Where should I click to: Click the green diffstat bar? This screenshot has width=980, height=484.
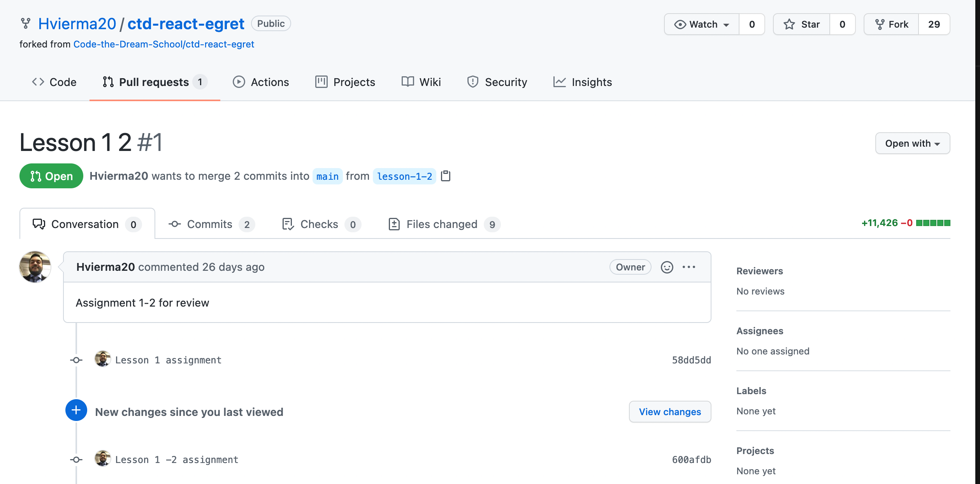(933, 223)
